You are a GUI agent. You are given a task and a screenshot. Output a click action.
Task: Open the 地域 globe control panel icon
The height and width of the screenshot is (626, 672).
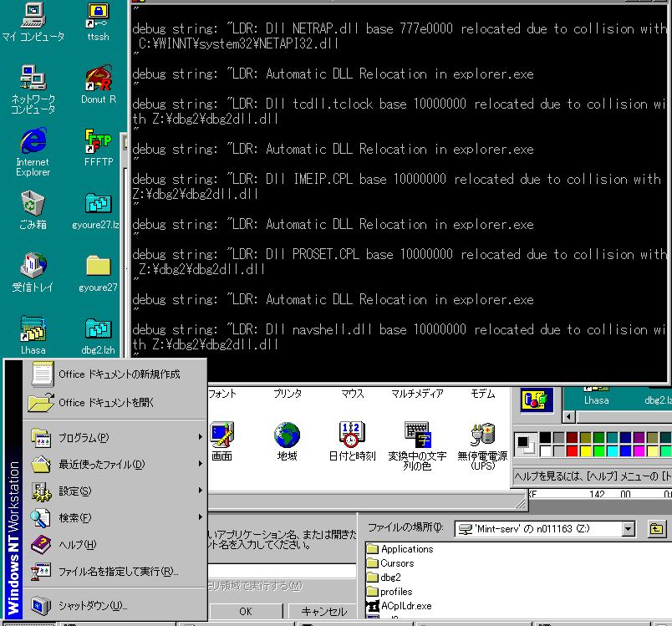(288, 441)
